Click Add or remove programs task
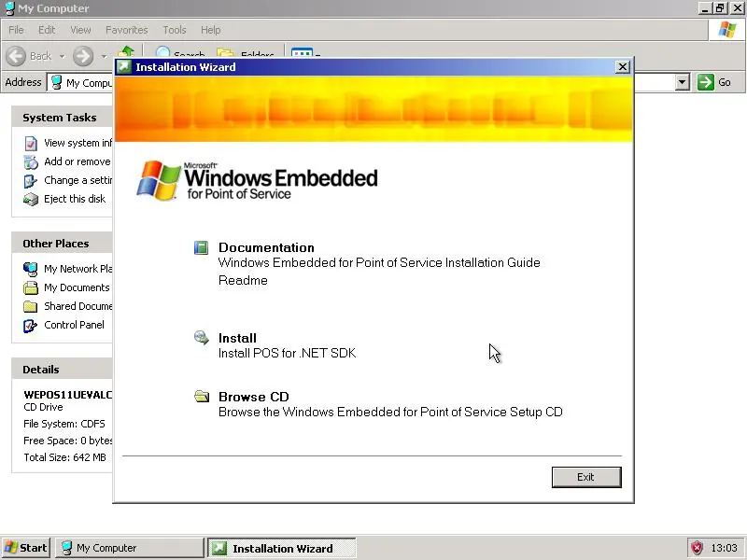747x560 pixels. [78, 161]
